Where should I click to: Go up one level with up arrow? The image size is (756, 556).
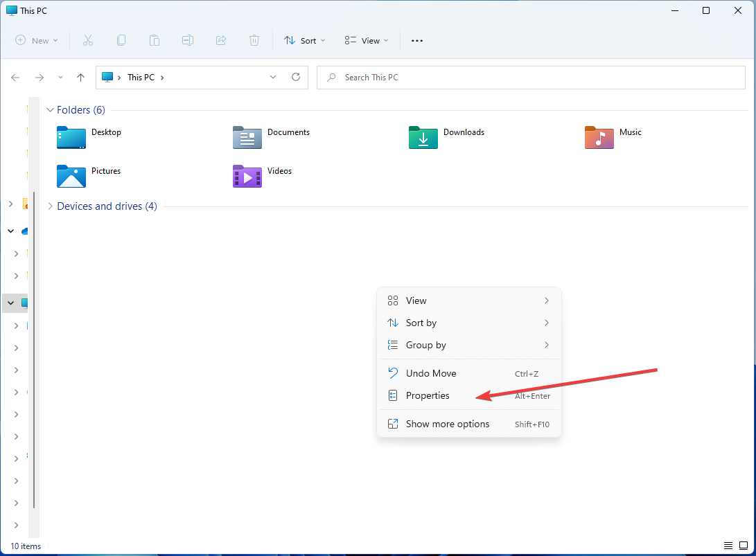pos(80,78)
